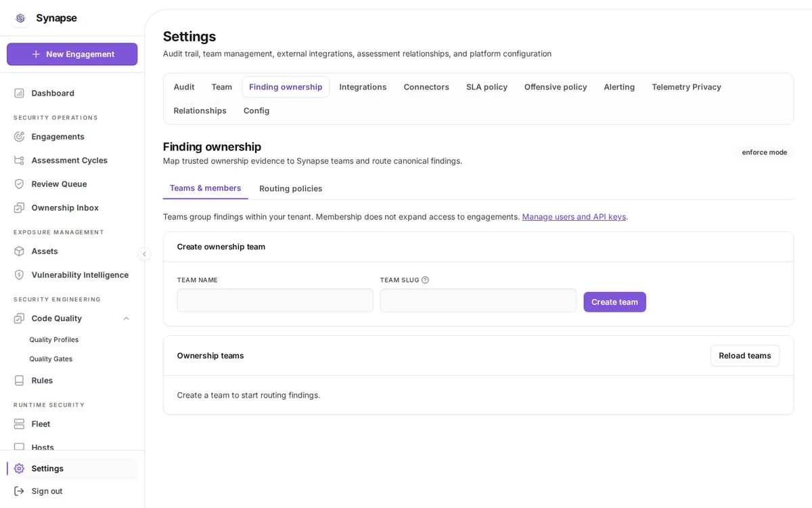Focus the Team slug input field
812x508 pixels.
coord(478,301)
